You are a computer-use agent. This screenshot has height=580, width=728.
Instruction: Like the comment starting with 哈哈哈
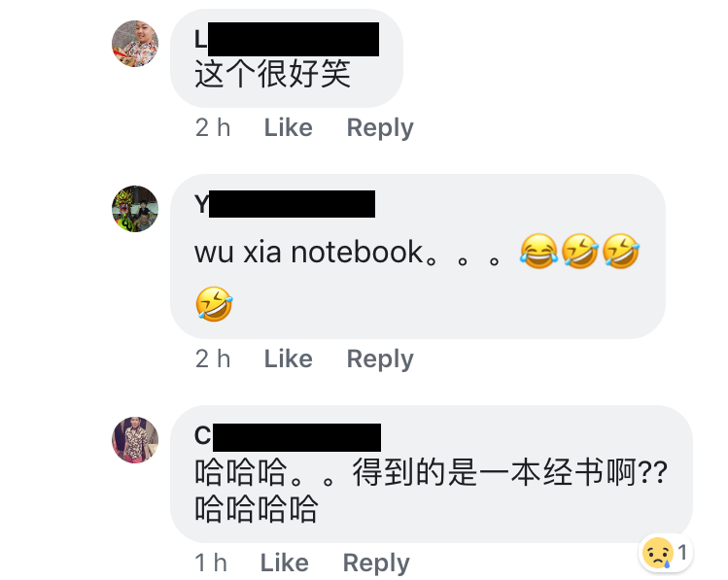coord(285,563)
